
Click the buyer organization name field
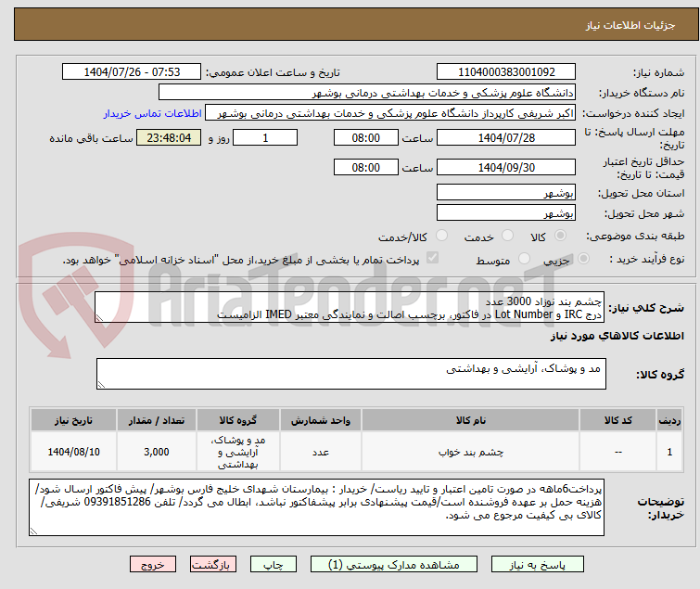367,93
